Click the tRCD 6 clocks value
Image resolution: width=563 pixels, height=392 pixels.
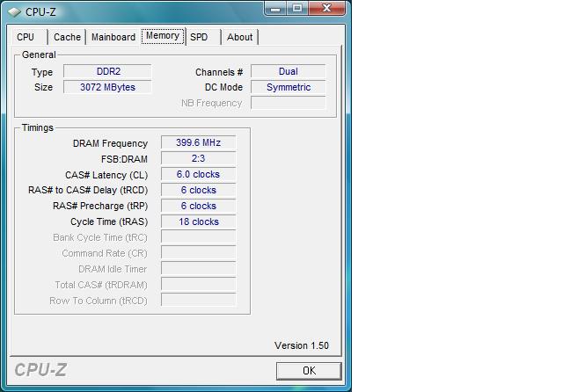pos(199,190)
